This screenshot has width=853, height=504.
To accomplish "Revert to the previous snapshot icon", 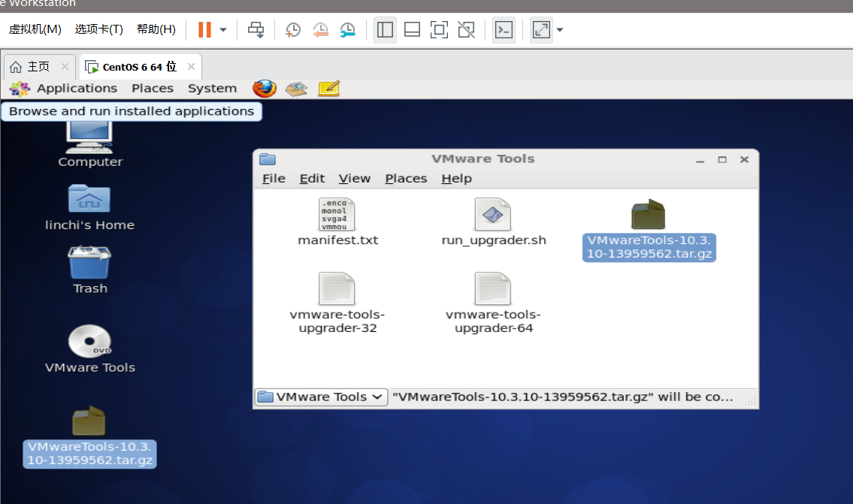I will click(x=320, y=30).
